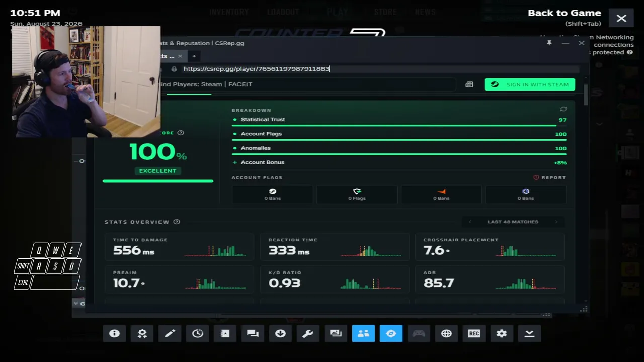The width and height of the screenshot is (644, 362).
Task: Open the K/D Ratio stat card
Action: pos(335,279)
